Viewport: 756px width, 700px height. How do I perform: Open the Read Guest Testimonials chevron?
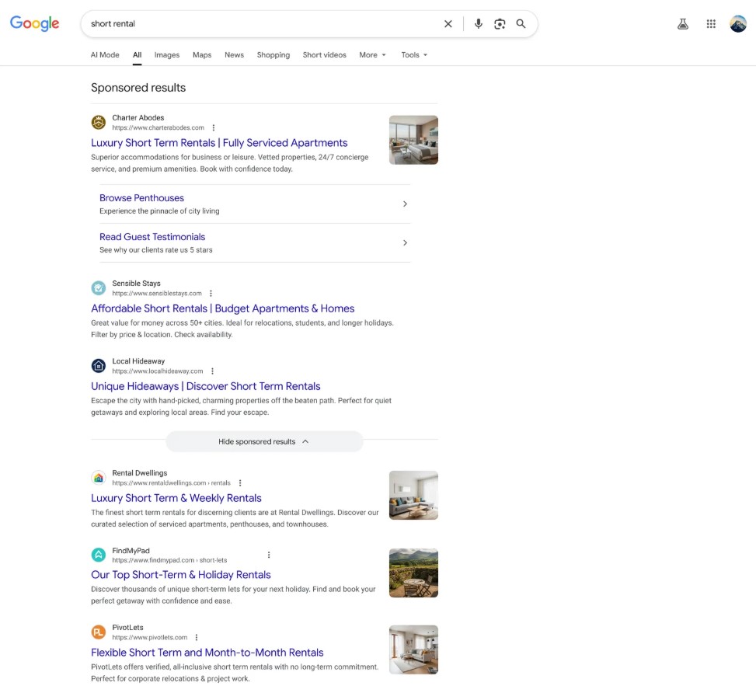(405, 242)
